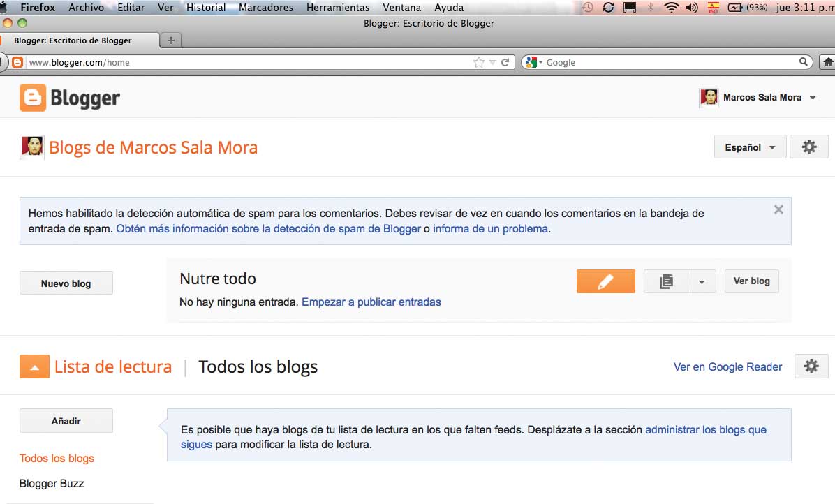Dismiss the spam detection notice
835x504 pixels.
tap(778, 209)
